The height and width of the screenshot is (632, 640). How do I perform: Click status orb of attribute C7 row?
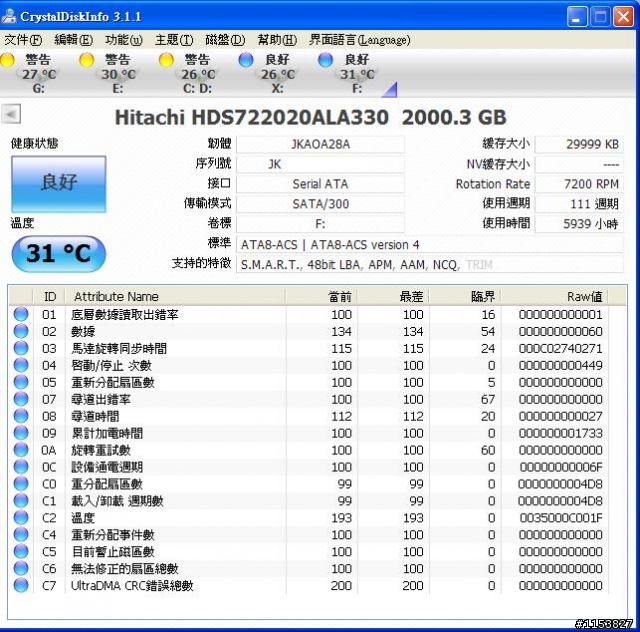click(21, 585)
